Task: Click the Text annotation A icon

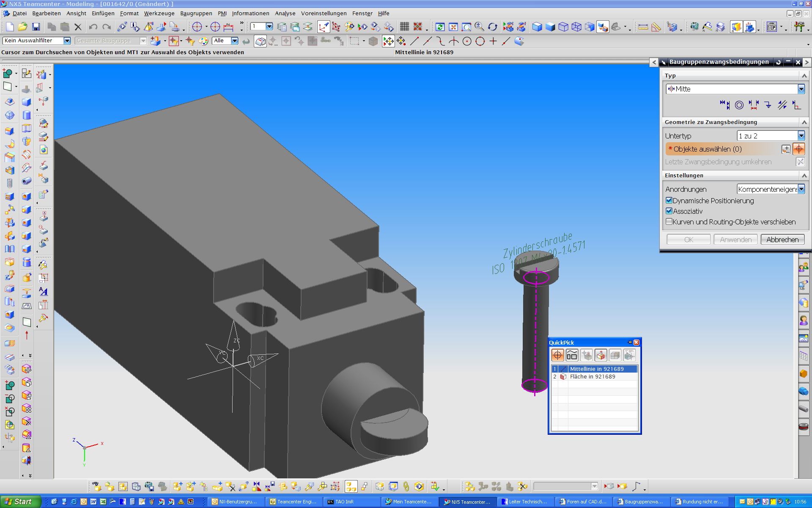Action: point(43,291)
